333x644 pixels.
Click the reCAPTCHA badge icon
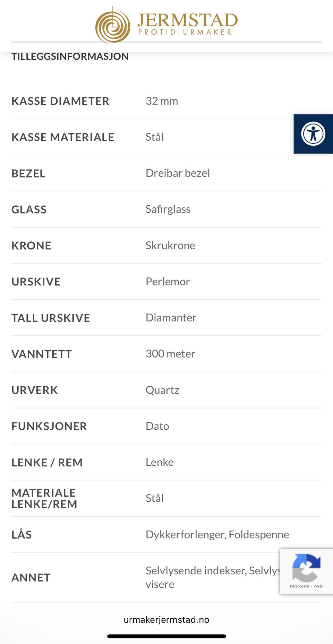[306, 568]
